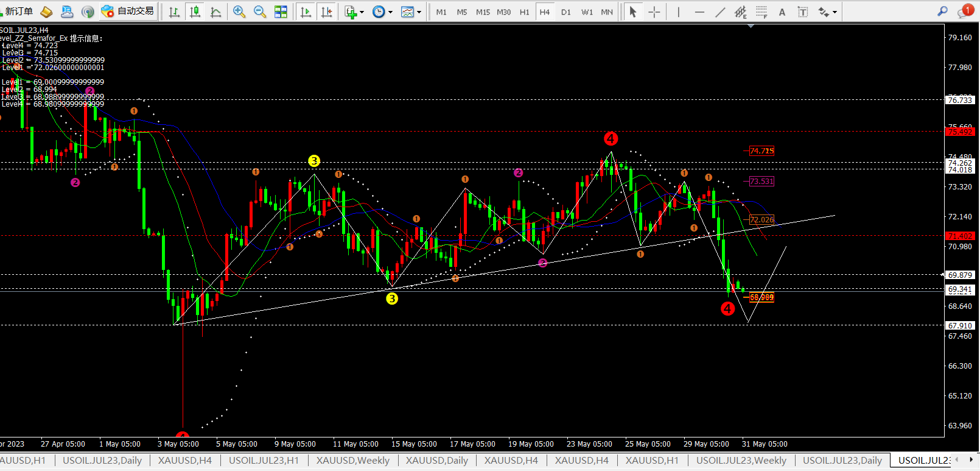This screenshot has height=471, width=980.
Task: Click the 17 May 05:00 date label
Action: pyautogui.click(x=472, y=444)
